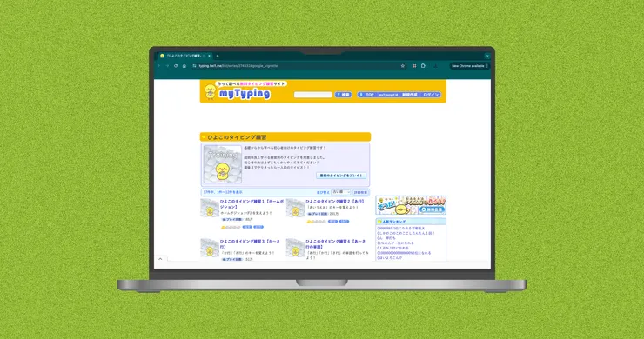Click thumbnail of ひよこのタイピング練習4
The width and height of the screenshot is (644, 339).
pos(295,248)
